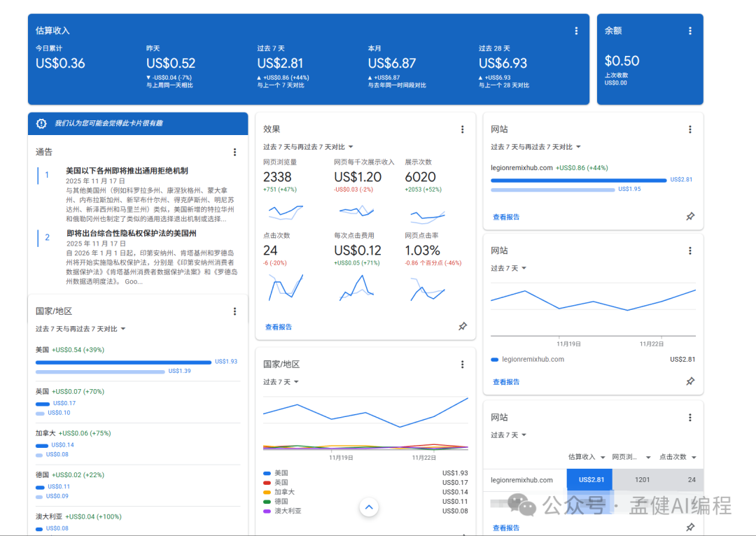Click 查看报告 in the top 网站 card

[506, 217]
